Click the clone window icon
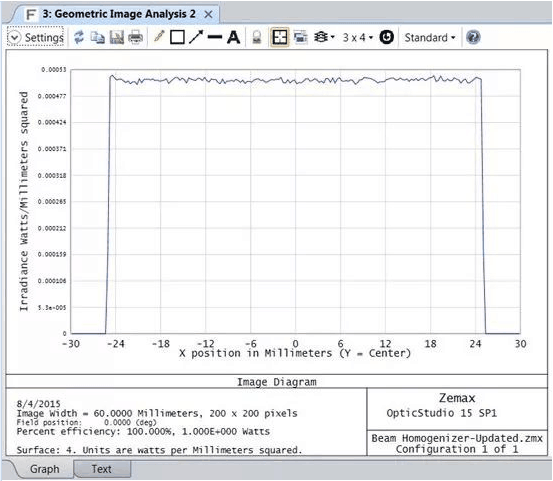Image resolution: width=553 pixels, height=481 pixels. pos(300,37)
